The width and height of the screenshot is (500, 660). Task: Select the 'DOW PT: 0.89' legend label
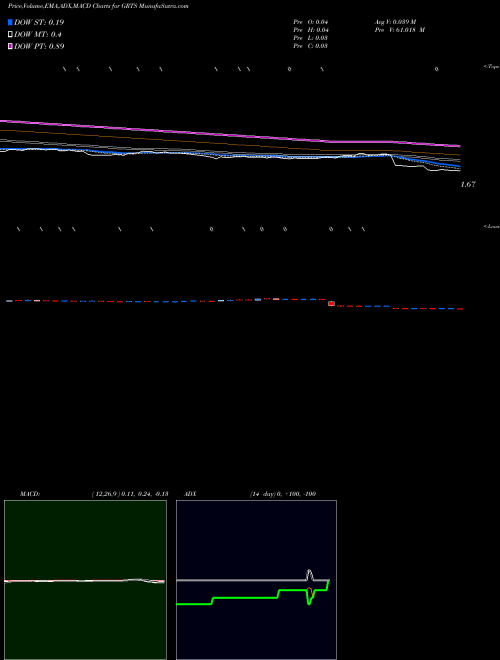point(39,46)
